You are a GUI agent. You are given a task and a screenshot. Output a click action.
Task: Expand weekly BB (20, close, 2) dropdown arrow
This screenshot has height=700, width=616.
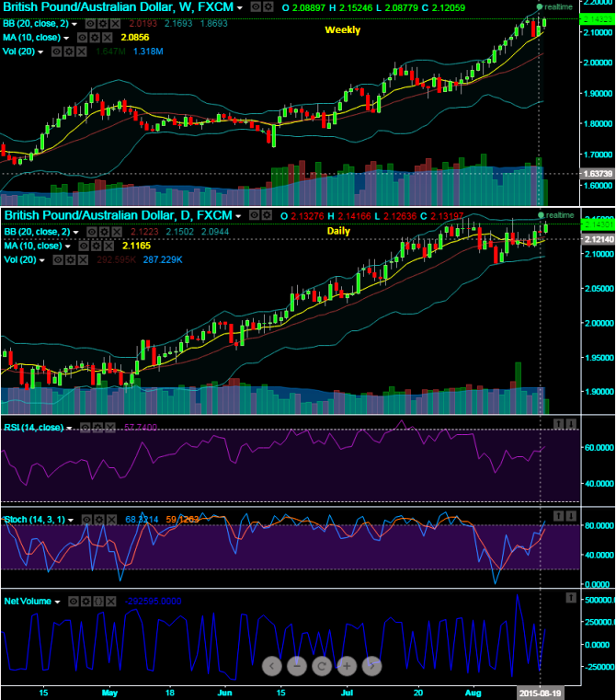74,24
